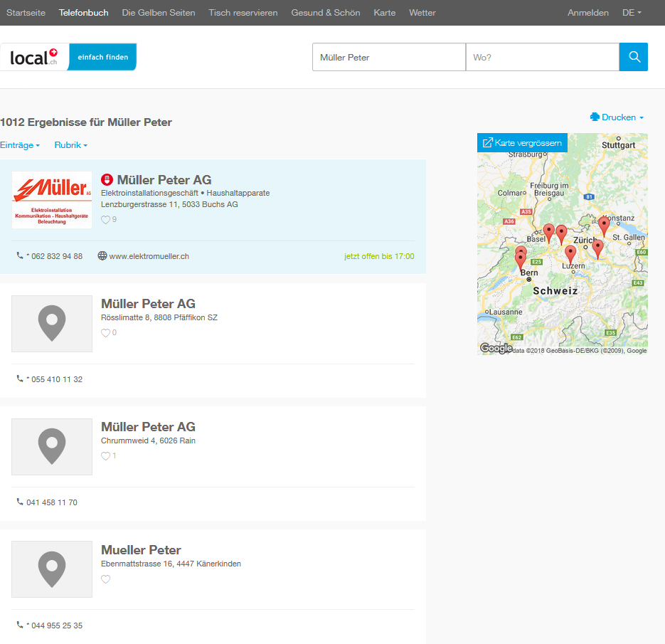Expand the Rubrik filter dropdown
Screen dimensions: 665x644
(70, 145)
